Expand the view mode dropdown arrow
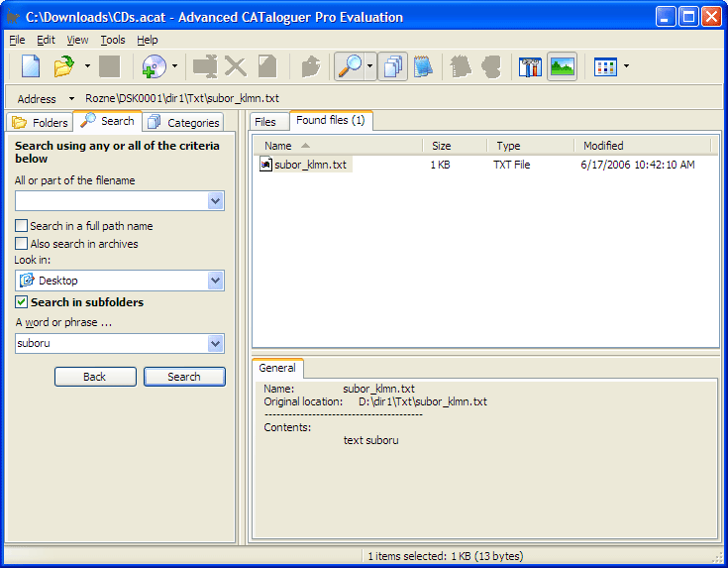The image size is (728, 568). [626, 66]
